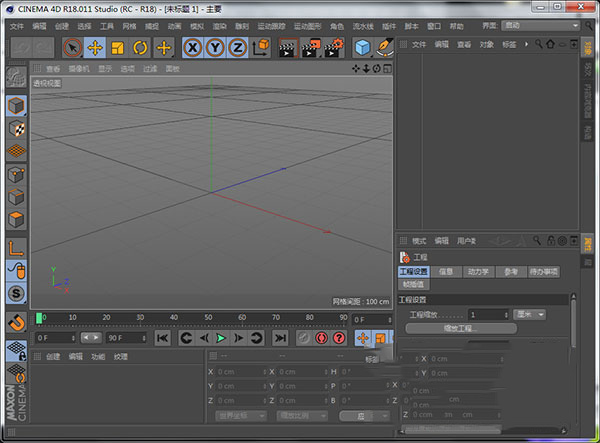Toggle the Y axis lock
The width and height of the screenshot is (600, 443).
pos(214,47)
